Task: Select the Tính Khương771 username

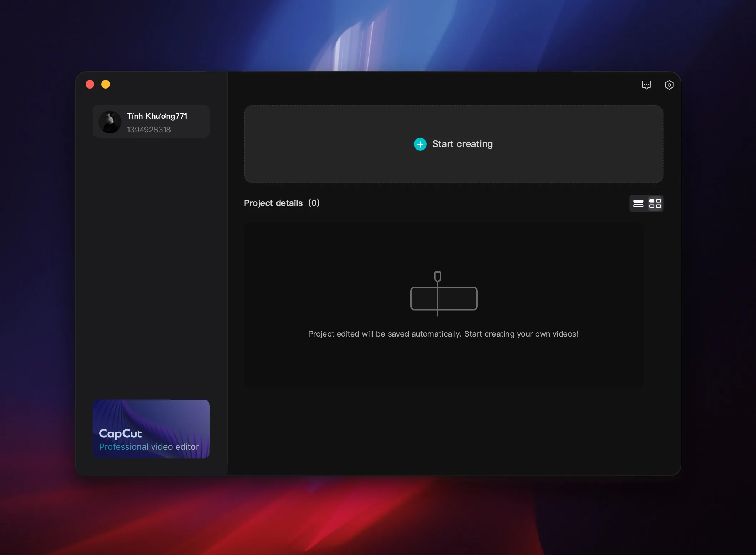Action: (x=157, y=116)
